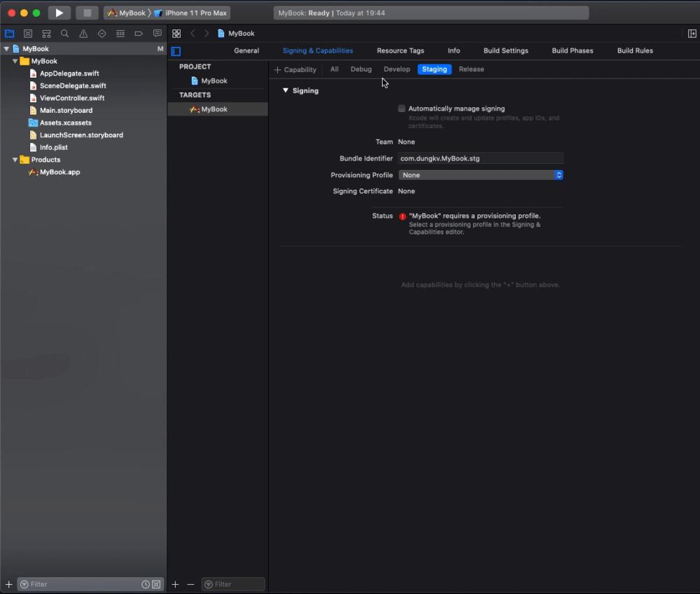This screenshot has width=700, height=594.
Task: Select the Signing & Capabilities tab
Action: [318, 50]
